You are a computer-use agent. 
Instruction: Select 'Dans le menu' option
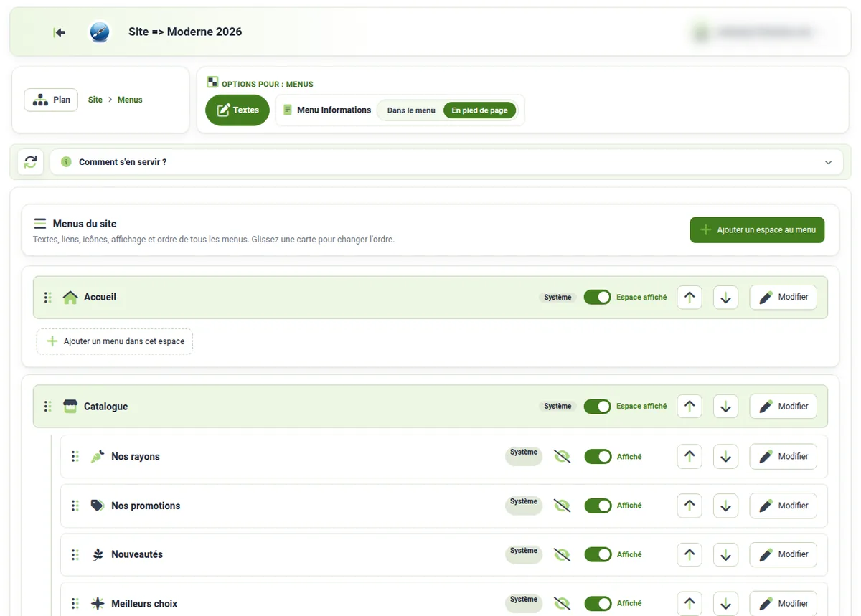[411, 110]
